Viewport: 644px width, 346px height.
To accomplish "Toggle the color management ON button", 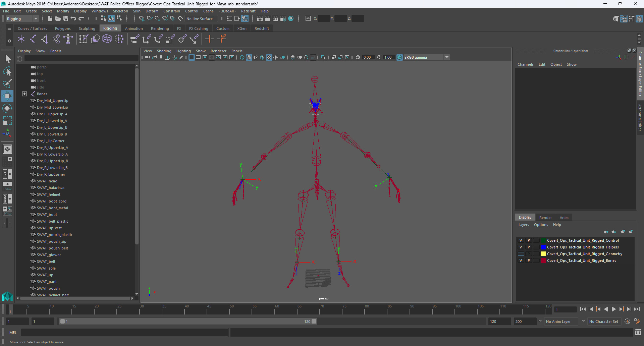I will tap(399, 57).
